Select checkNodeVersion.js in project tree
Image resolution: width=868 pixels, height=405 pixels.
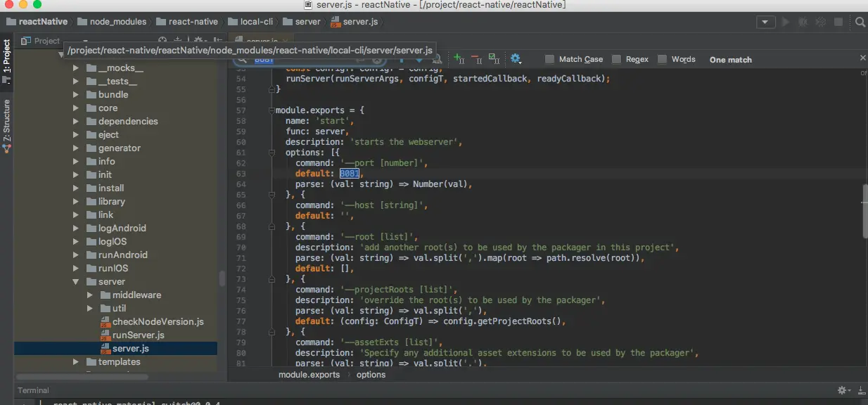(158, 322)
